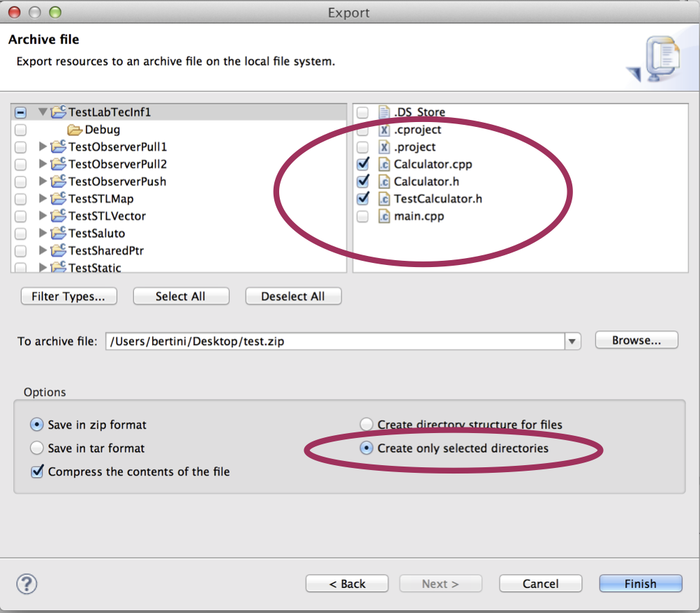Click the TestCalculator.h file icon
The height and width of the screenshot is (613, 700).
(384, 199)
